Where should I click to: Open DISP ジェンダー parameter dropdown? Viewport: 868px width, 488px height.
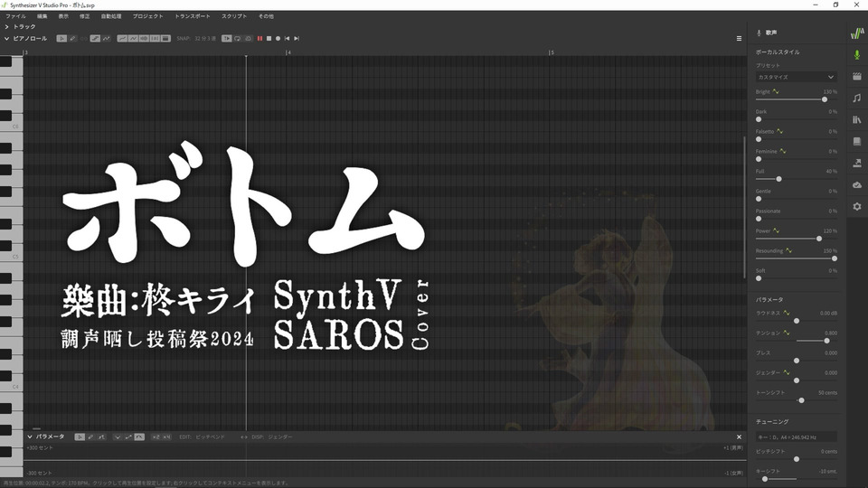(280, 437)
